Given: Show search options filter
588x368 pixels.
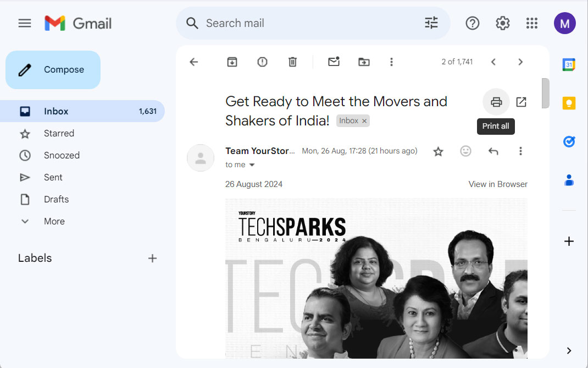Looking at the screenshot, I should point(431,23).
